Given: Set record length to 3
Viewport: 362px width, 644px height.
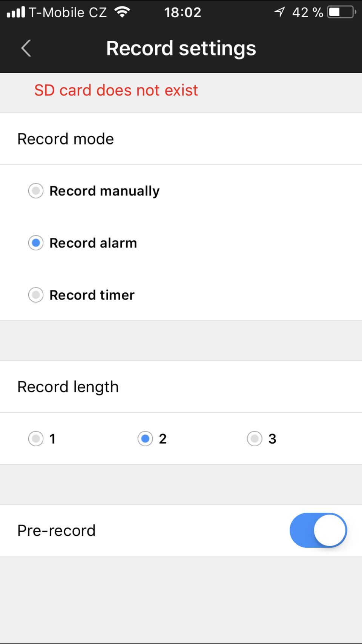Looking at the screenshot, I should [x=255, y=439].
